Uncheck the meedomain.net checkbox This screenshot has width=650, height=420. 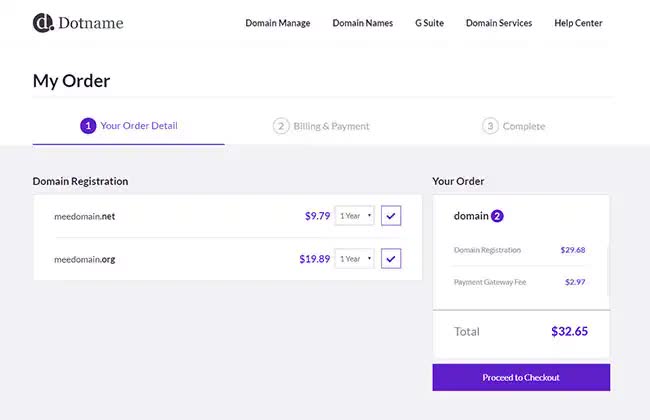(391, 215)
